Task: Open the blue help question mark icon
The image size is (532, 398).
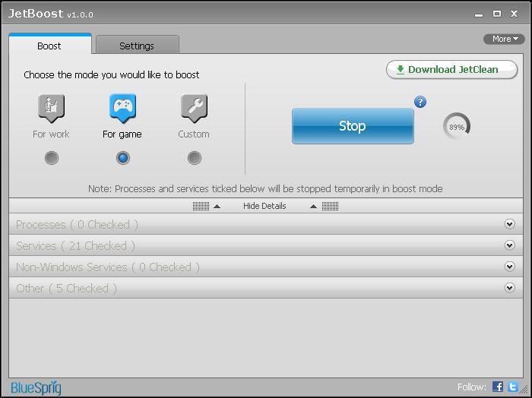Action: tap(420, 102)
